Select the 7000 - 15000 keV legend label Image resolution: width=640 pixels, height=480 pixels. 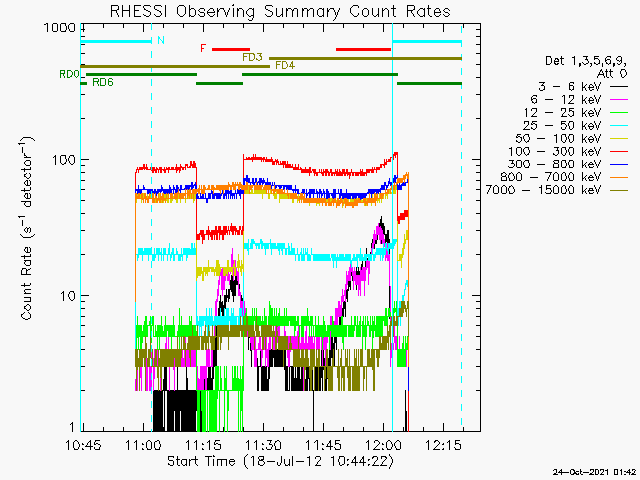(x=543, y=190)
